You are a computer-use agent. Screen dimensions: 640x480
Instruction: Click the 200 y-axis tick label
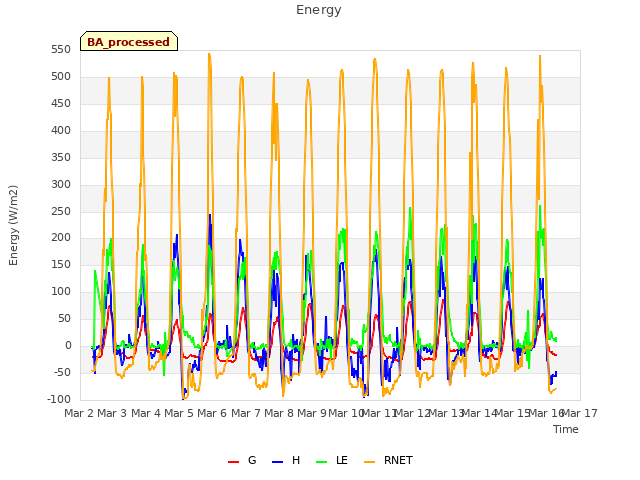click(61, 238)
